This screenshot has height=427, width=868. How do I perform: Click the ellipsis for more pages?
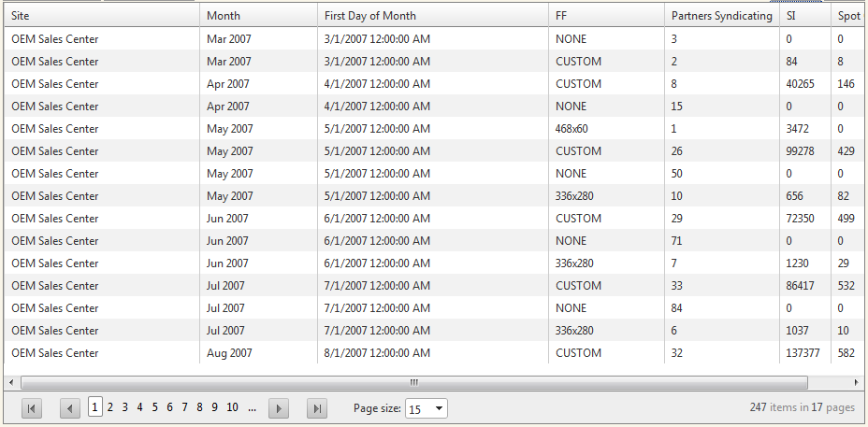(253, 407)
